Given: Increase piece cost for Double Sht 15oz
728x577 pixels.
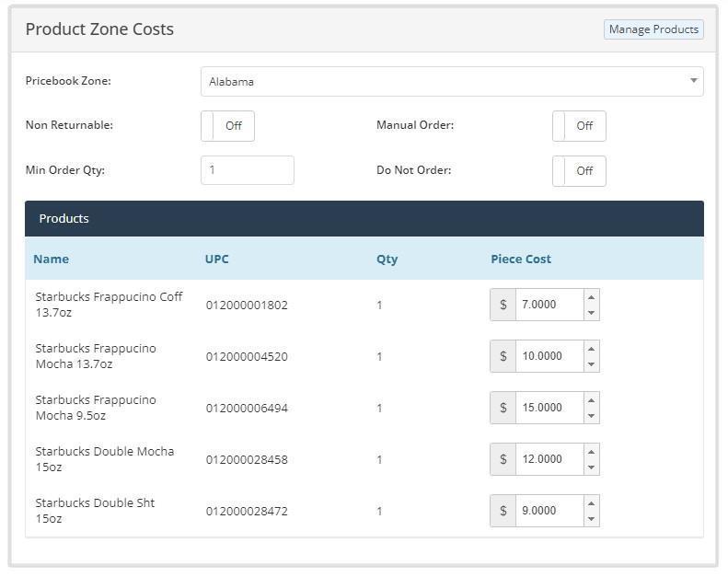Looking at the screenshot, I should pyautogui.click(x=591, y=503).
